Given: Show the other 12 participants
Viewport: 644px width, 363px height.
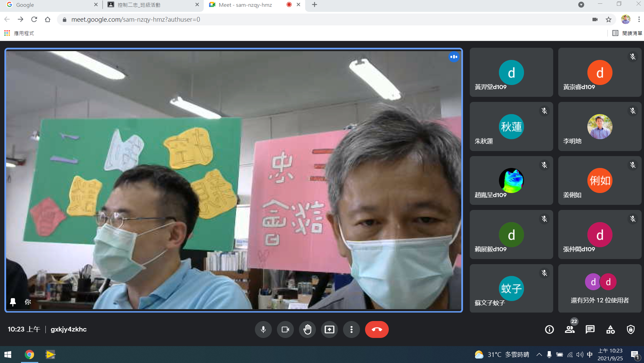Looking at the screenshot, I should [x=600, y=289].
